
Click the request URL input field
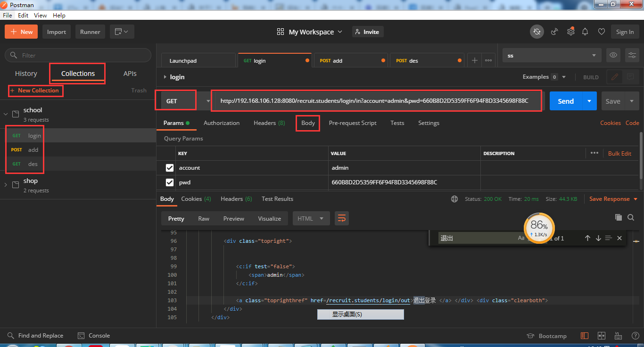coord(377,101)
